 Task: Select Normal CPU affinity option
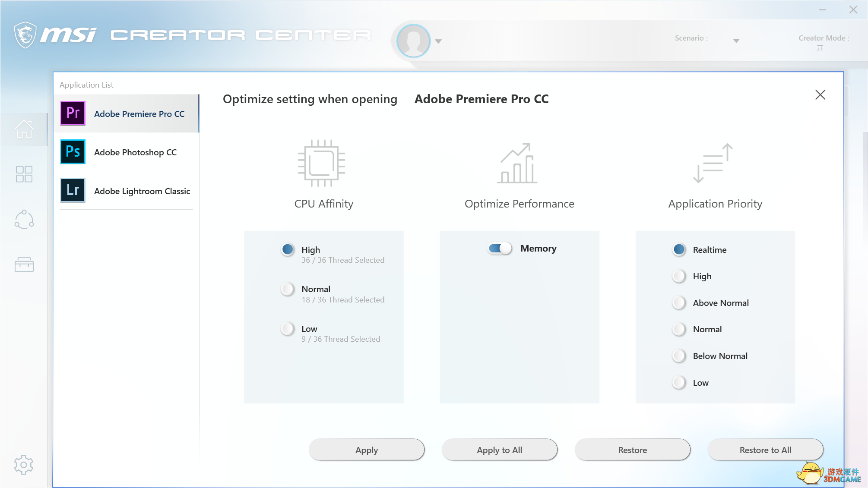point(288,289)
